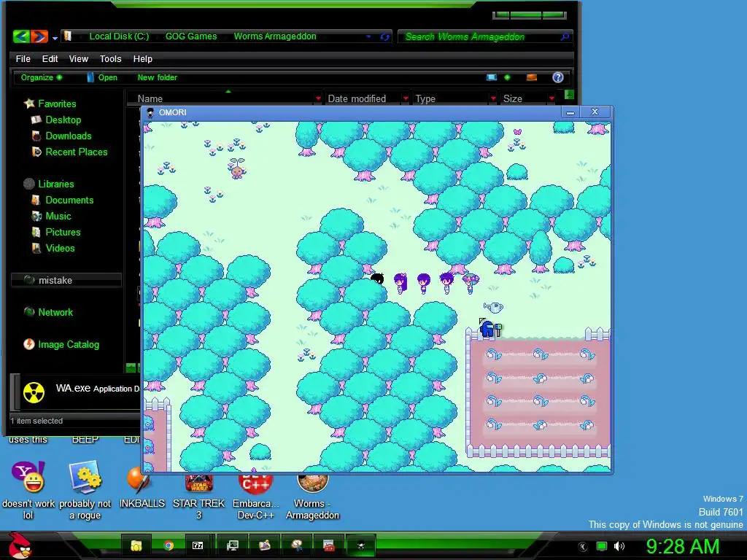The image size is (747, 560).
Task: Open the Tools menu
Action: tap(111, 58)
